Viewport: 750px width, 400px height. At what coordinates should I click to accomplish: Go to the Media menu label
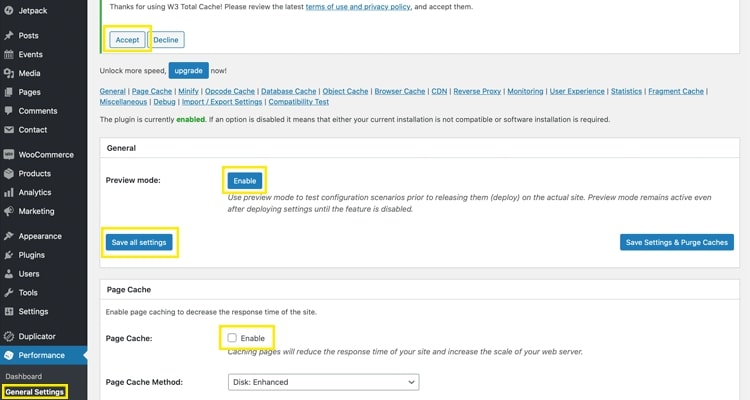pyautogui.click(x=29, y=73)
